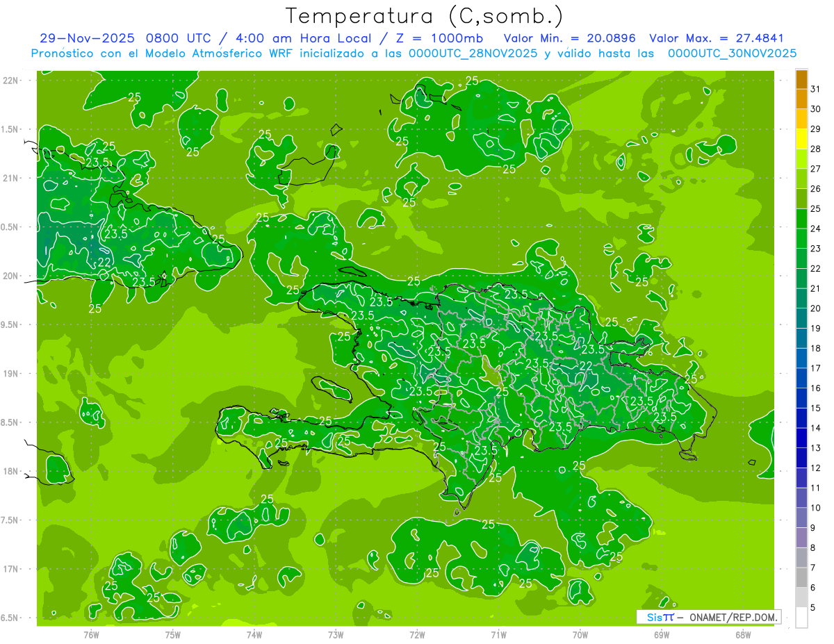Click the "76W" longitude axis label
The width and height of the screenshot is (834, 644).
91,634
